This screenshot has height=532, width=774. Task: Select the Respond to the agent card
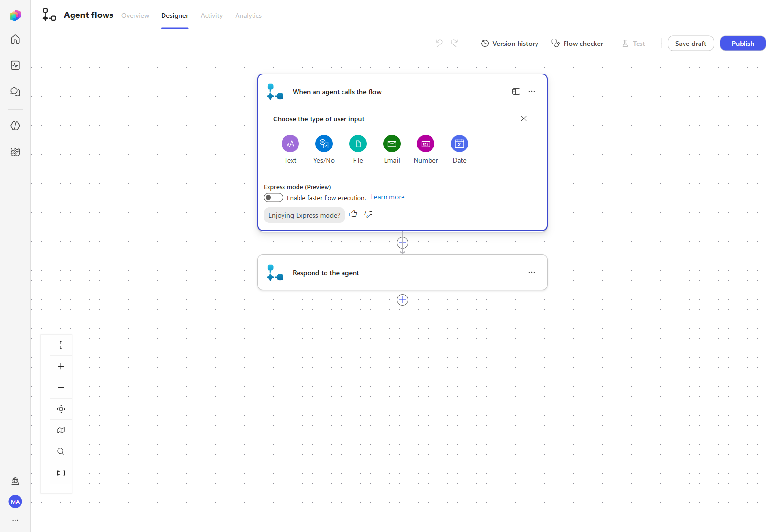[402, 272]
